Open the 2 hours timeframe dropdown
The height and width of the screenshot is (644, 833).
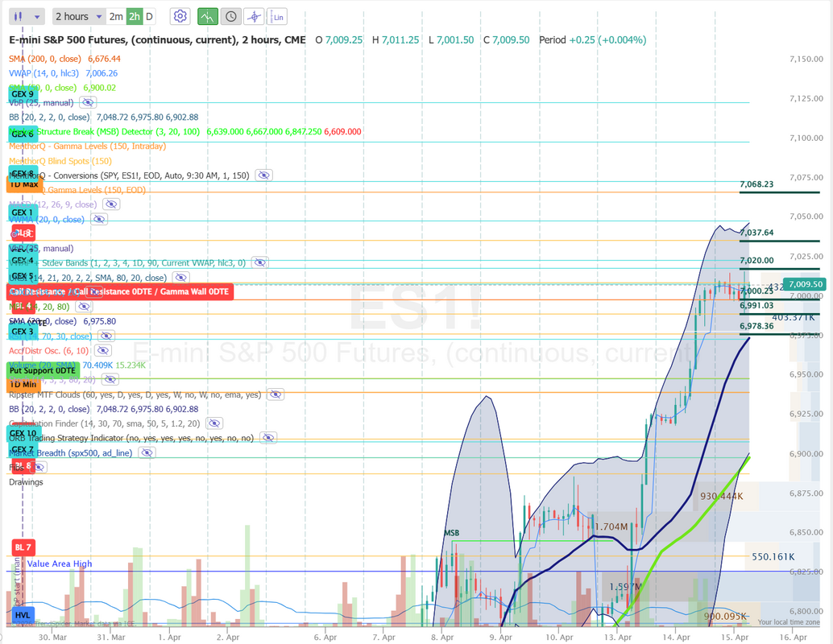click(79, 16)
